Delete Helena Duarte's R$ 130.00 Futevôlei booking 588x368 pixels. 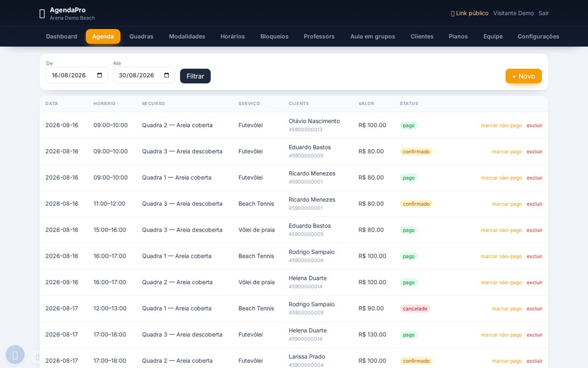pos(535,335)
